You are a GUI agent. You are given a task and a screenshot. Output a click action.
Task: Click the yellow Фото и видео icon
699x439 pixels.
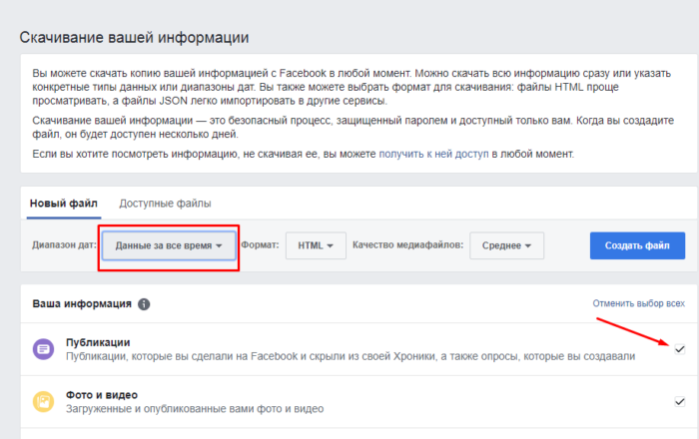43,402
